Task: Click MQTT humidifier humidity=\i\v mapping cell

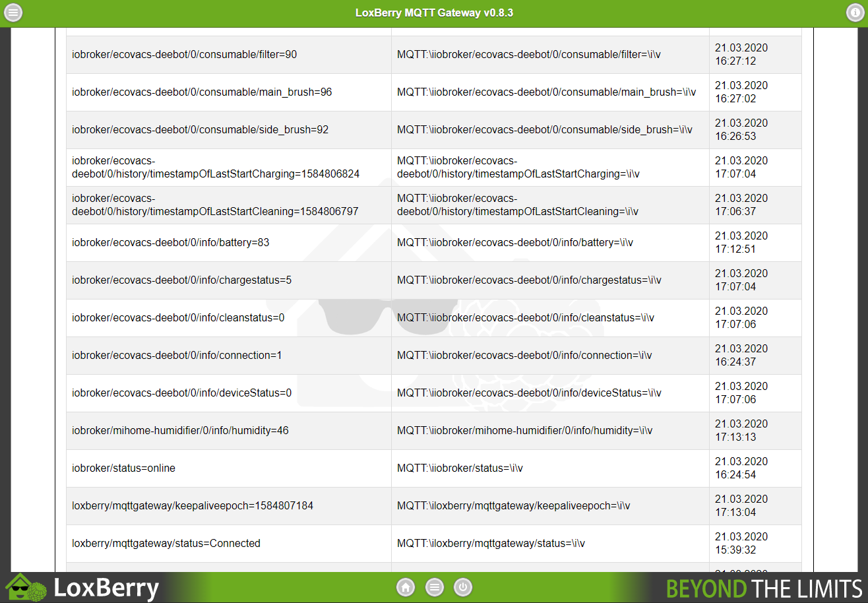Action: (550, 431)
